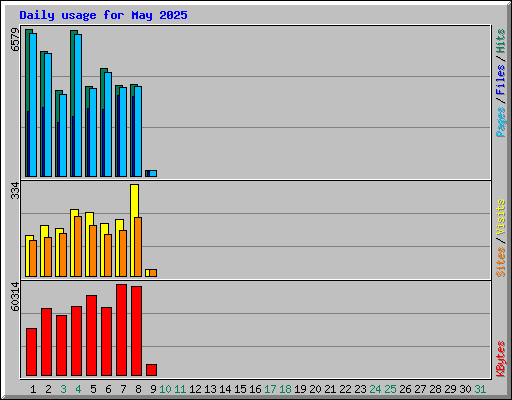
Task: Click green day 4 axis label
Action: (x=78, y=389)
